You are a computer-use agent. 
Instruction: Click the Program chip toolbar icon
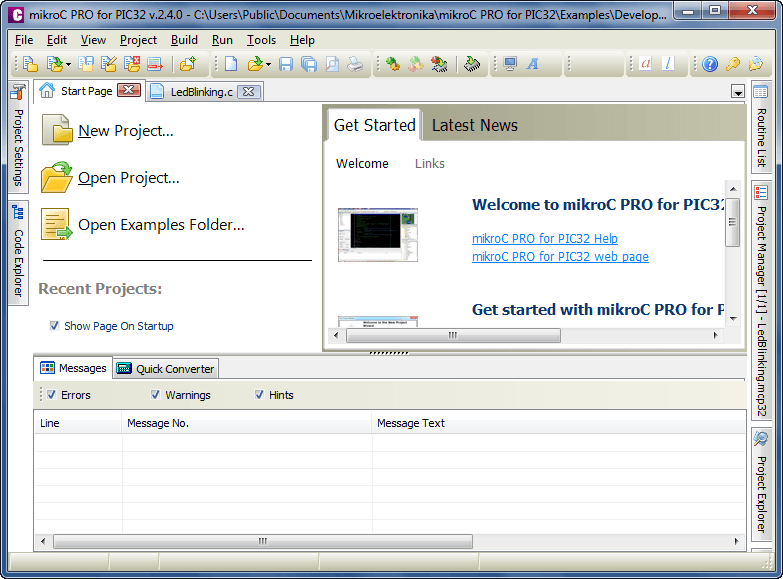pyautogui.click(x=472, y=64)
